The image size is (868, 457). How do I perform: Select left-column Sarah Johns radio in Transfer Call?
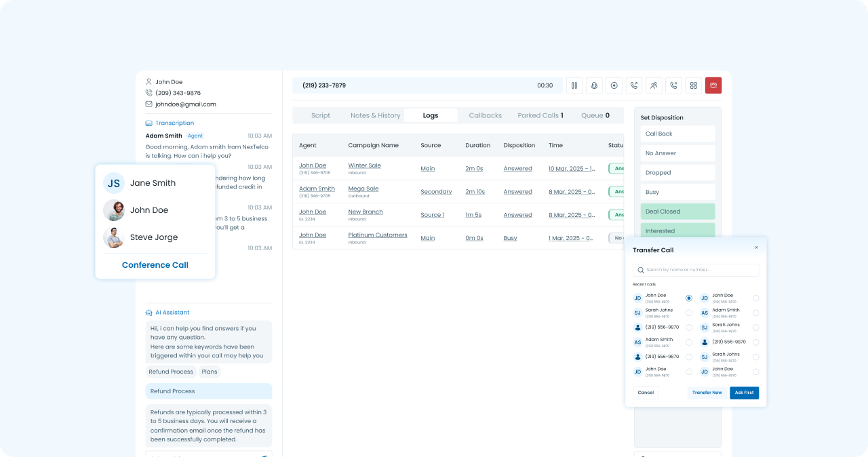pyautogui.click(x=689, y=313)
